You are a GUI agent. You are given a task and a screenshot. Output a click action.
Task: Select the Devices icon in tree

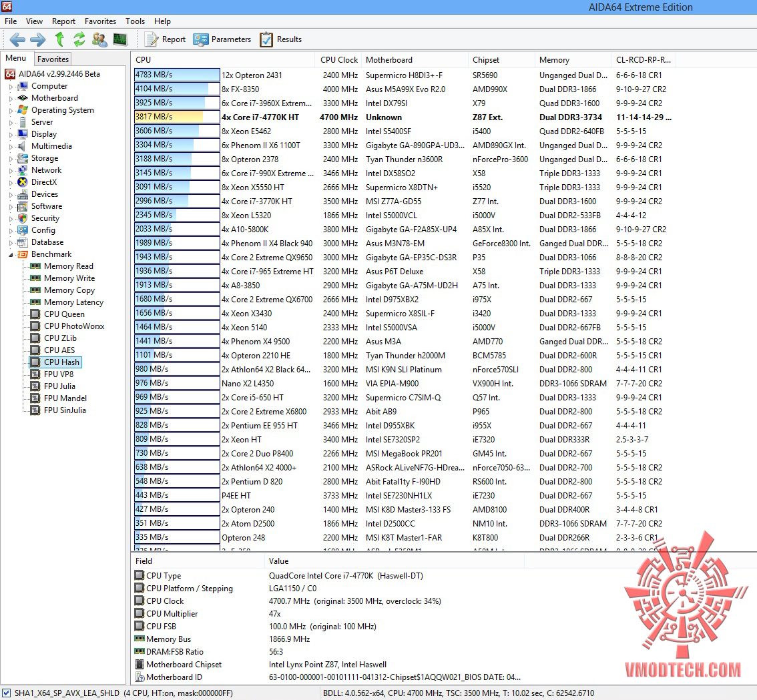22,194
